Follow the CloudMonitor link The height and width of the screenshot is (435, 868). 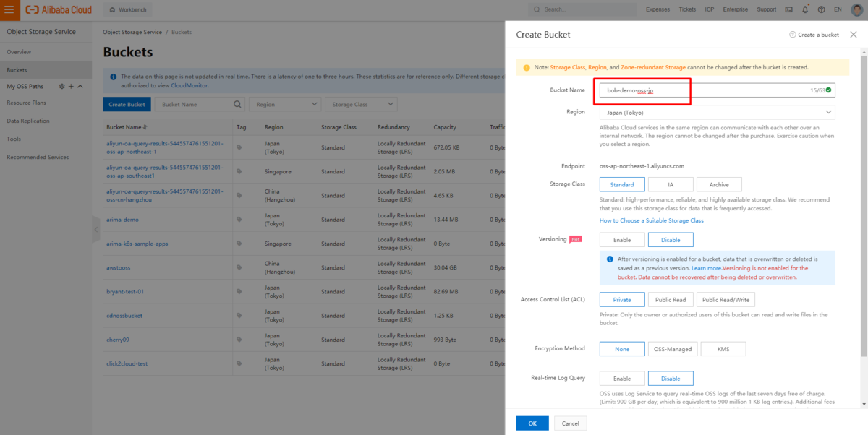(190, 85)
